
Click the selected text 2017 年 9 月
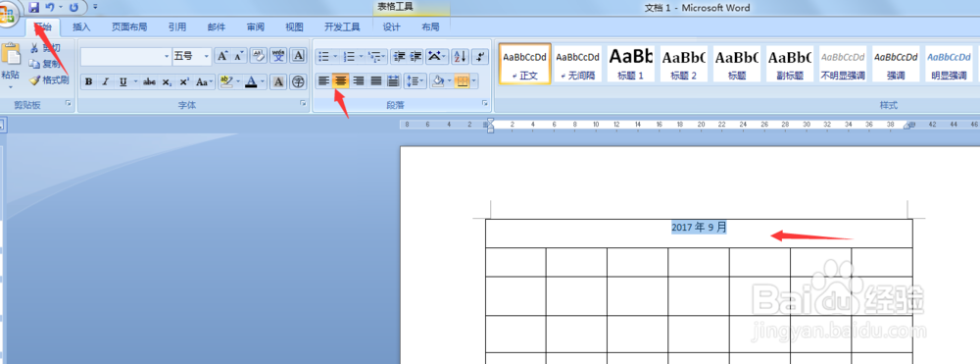tap(699, 228)
